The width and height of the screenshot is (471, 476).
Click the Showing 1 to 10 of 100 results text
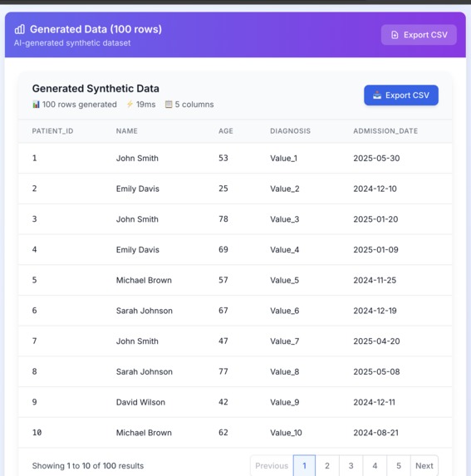[x=88, y=466]
